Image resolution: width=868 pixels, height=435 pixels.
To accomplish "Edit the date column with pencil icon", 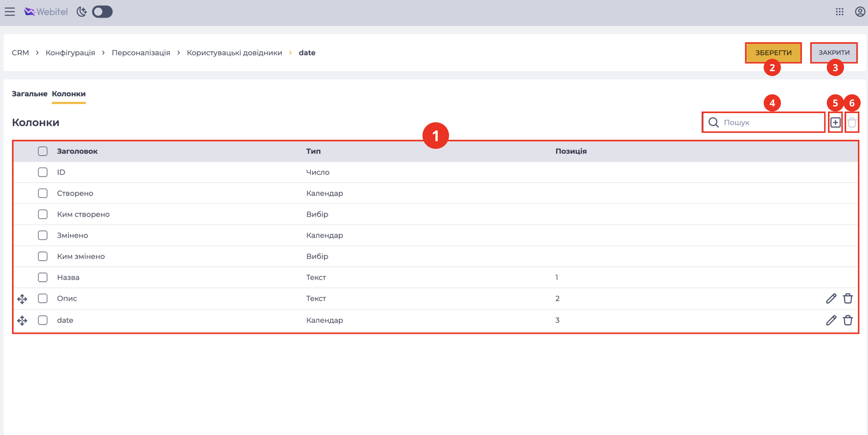I will click(831, 320).
